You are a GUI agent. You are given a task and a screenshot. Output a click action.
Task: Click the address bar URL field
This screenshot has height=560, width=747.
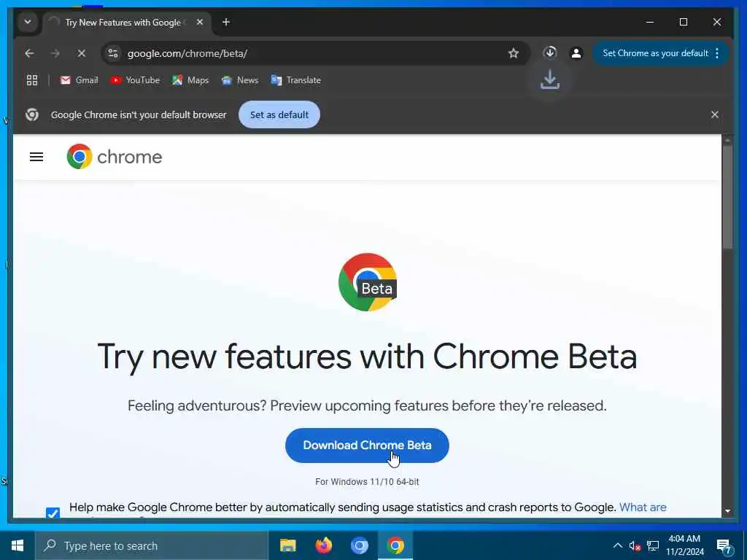click(x=314, y=53)
